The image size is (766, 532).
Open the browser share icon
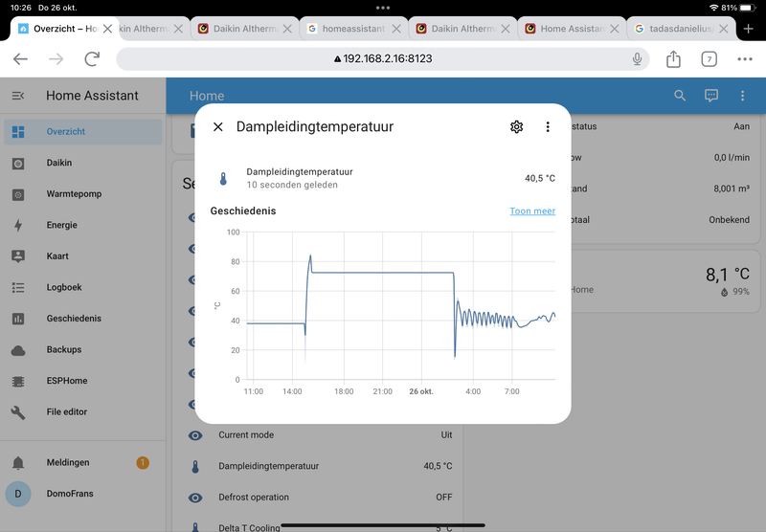click(673, 59)
